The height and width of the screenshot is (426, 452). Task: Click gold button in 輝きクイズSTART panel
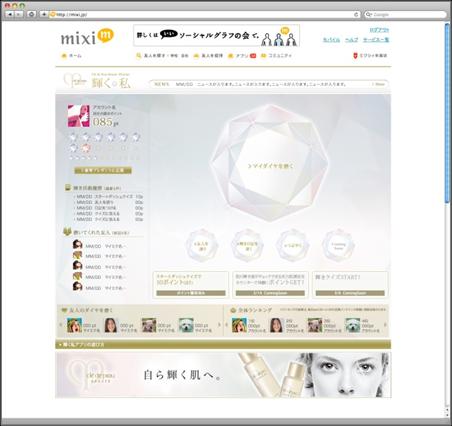pyautogui.click(x=350, y=293)
